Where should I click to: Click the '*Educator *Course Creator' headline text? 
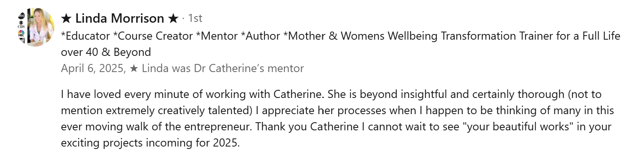127,36
